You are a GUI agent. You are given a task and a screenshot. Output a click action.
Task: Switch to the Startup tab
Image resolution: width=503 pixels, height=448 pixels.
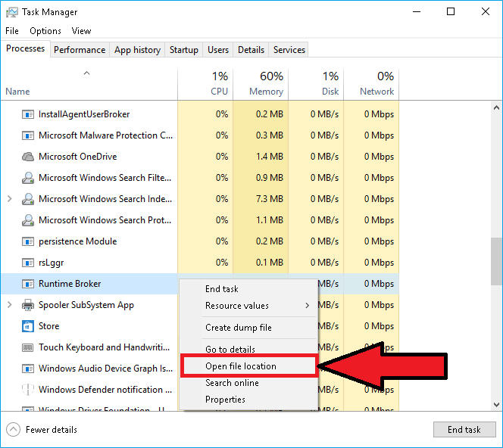[x=184, y=50]
